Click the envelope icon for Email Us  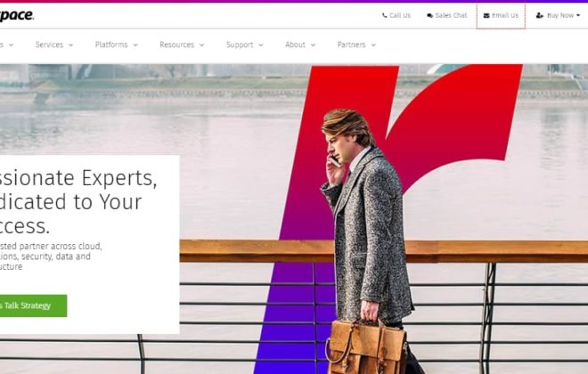coord(486,15)
